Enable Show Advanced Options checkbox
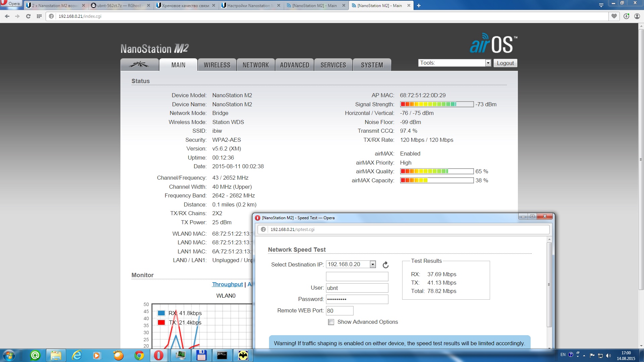This screenshot has width=644, height=362. [331, 322]
